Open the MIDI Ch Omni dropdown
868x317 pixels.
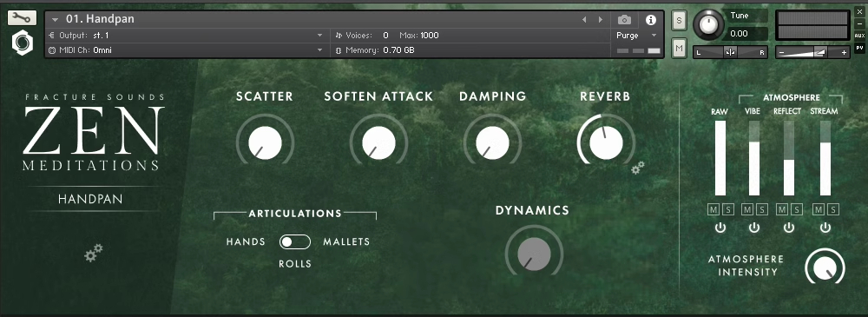(x=187, y=50)
